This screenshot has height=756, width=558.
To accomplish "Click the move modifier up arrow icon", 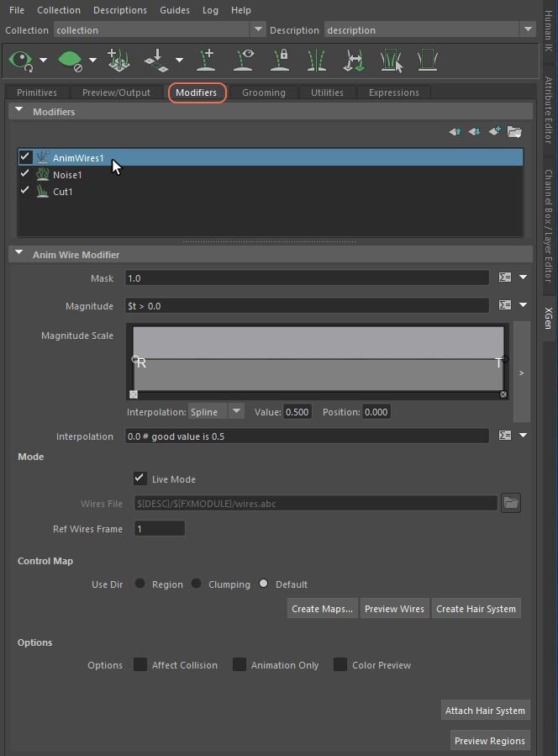I will (455, 132).
